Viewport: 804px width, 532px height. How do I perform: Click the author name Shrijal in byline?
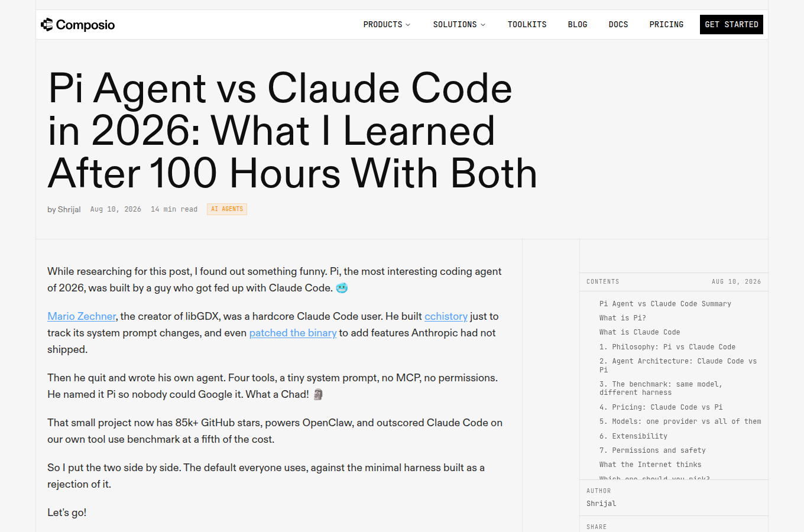click(x=69, y=209)
